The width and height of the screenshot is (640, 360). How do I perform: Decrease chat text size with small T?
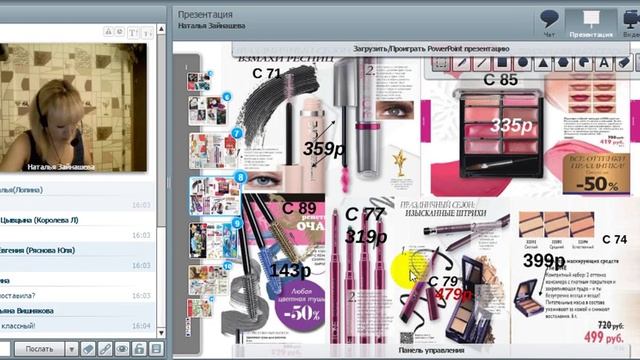pyautogui.click(x=148, y=33)
